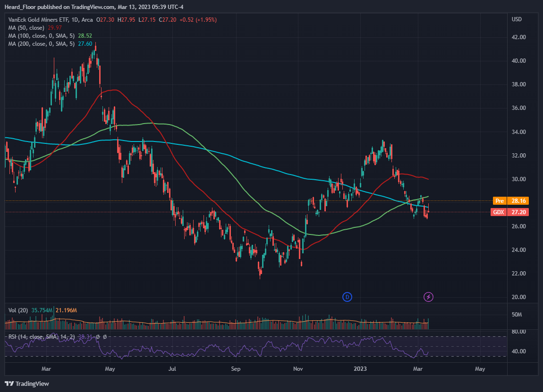543x392 pixels.
Task: Click the 34.00 price axis label
Action: point(519,132)
